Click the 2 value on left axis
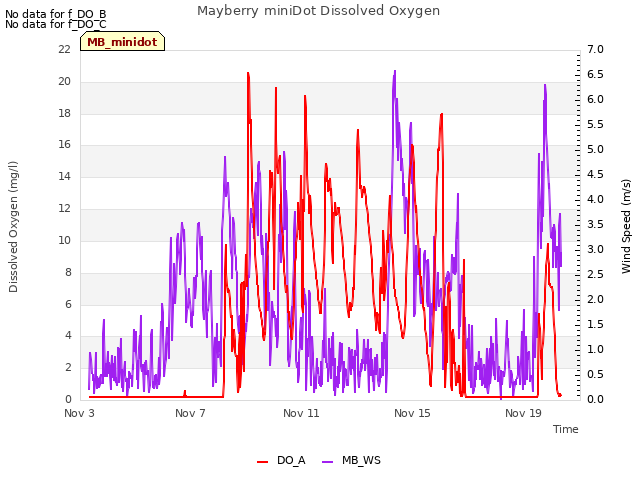Viewport: 640px width, 480px height. click(68, 367)
